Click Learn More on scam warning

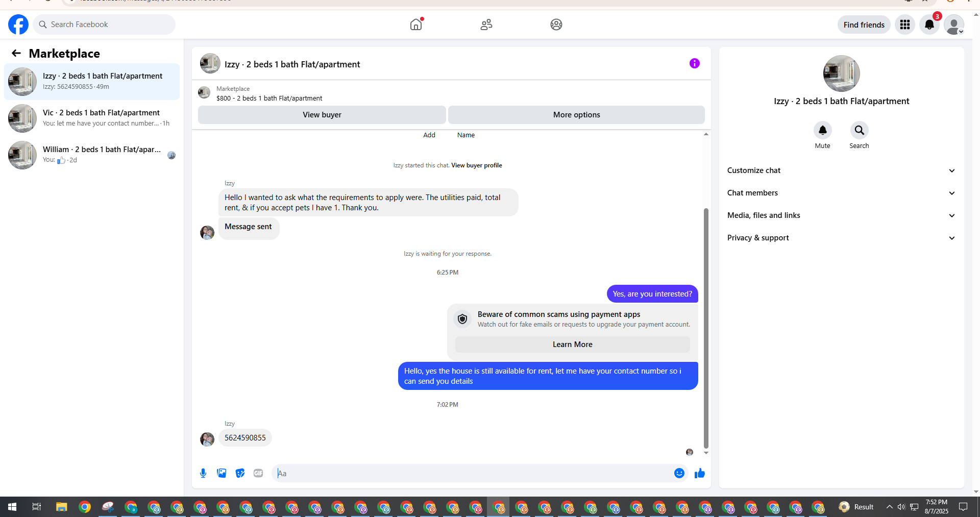pyautogui.click(x=572, y=344)
